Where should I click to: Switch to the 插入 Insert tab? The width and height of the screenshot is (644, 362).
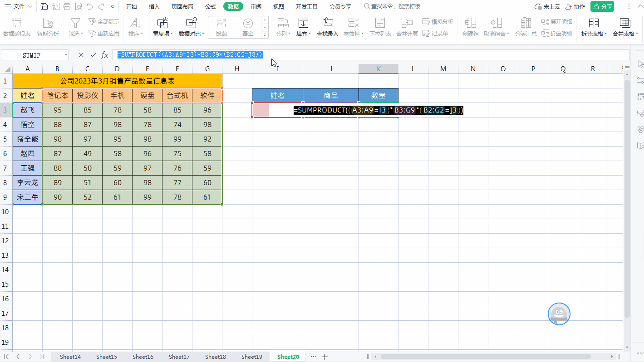pyautogui.click(x=154, y=6)
